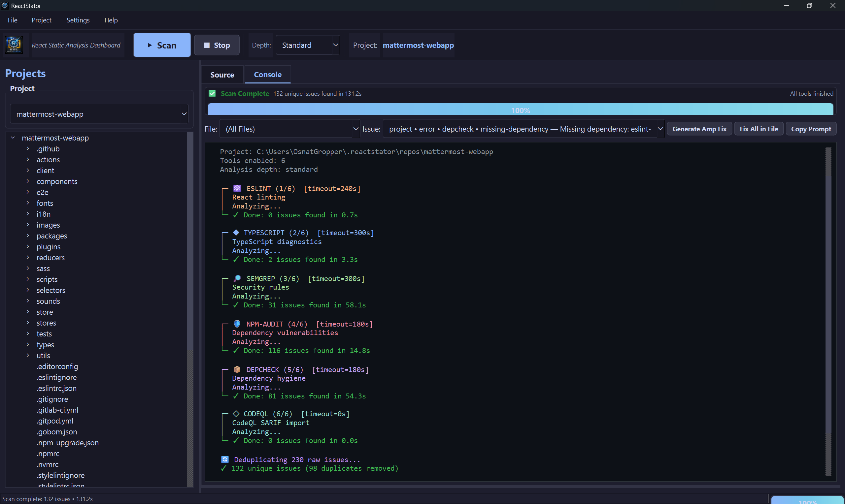Select the plugins folder
The height and width of the screenshot is (504, 845).
pos(49,247)
